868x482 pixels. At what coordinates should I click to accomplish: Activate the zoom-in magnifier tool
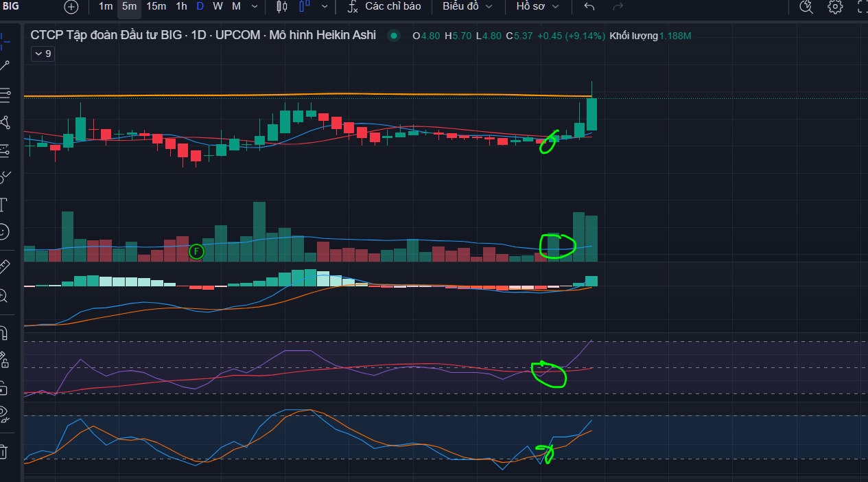click(x=3, y=296)
